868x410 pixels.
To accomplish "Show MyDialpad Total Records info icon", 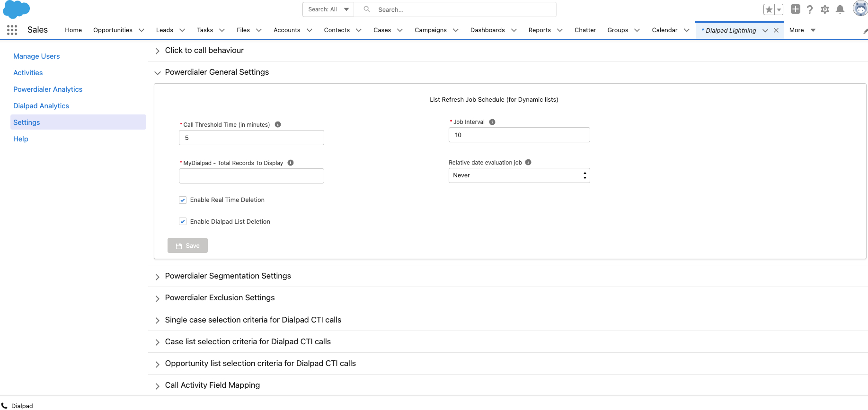I will pos(291,163).
